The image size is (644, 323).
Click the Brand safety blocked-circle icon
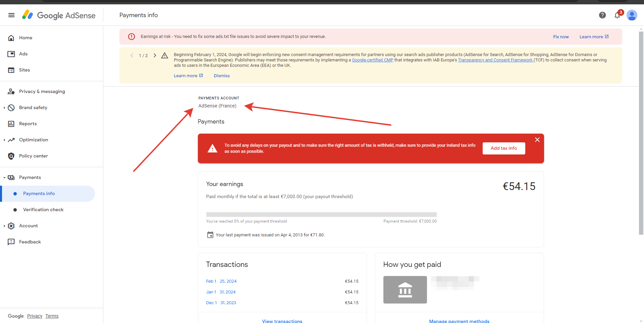tap(11, 107)
